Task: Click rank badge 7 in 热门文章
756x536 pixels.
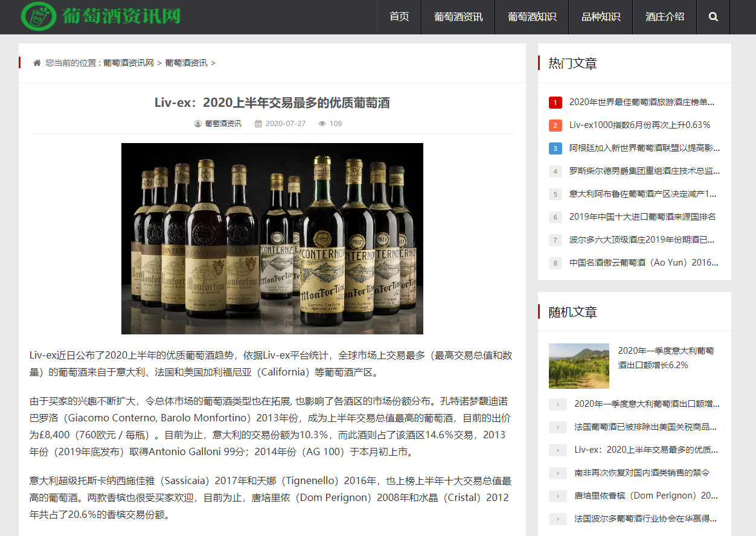Action: pyautogui.click(x=556, y=240)
